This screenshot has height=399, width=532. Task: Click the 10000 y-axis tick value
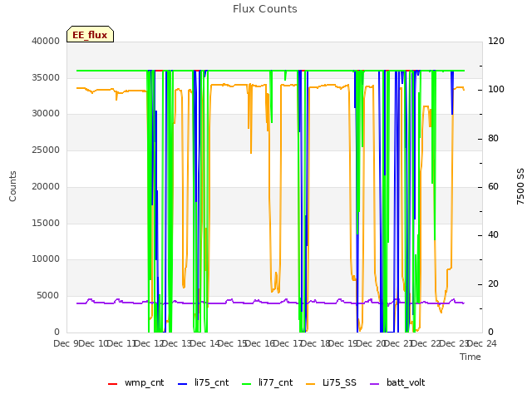point(46,259)
